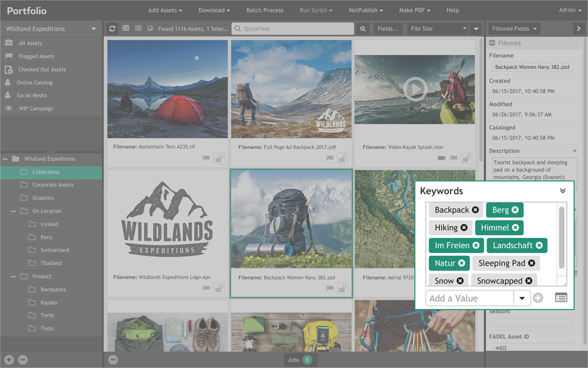588x368 pixels.
Task: Click the Fields... button
Action: (x=388, y=29)
